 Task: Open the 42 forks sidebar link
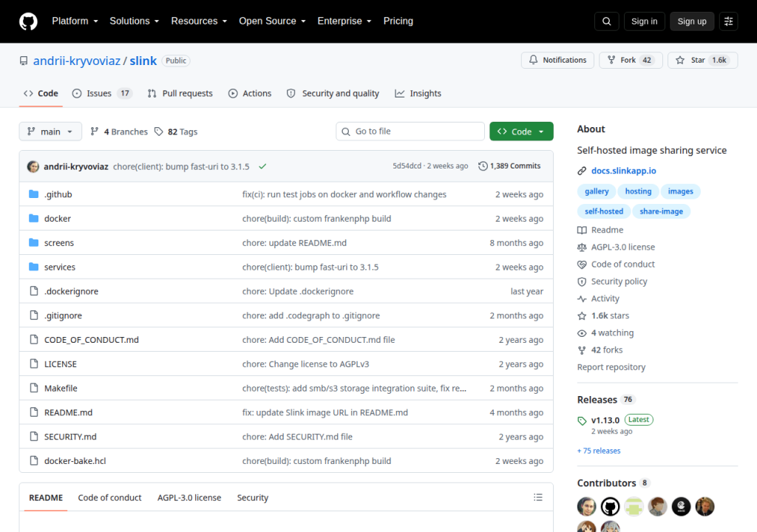(607, 350)
